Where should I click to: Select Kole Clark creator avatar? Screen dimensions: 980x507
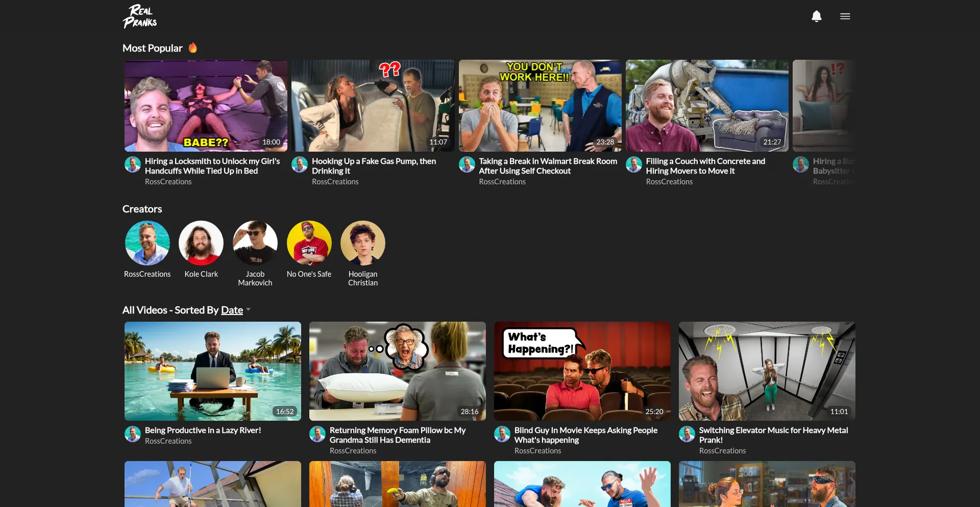pyautogui.click(x=201, y=243)
